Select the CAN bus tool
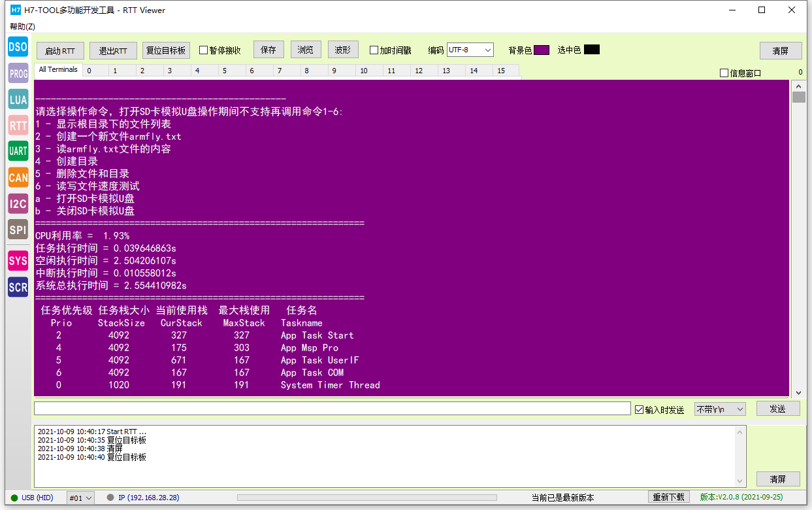The height and width of the screenshot is (510, 812). [x=18, y=177]
